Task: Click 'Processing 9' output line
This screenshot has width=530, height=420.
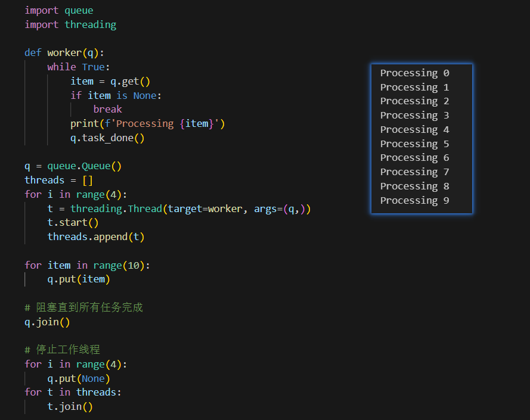Action: click(x=414, y=201)
